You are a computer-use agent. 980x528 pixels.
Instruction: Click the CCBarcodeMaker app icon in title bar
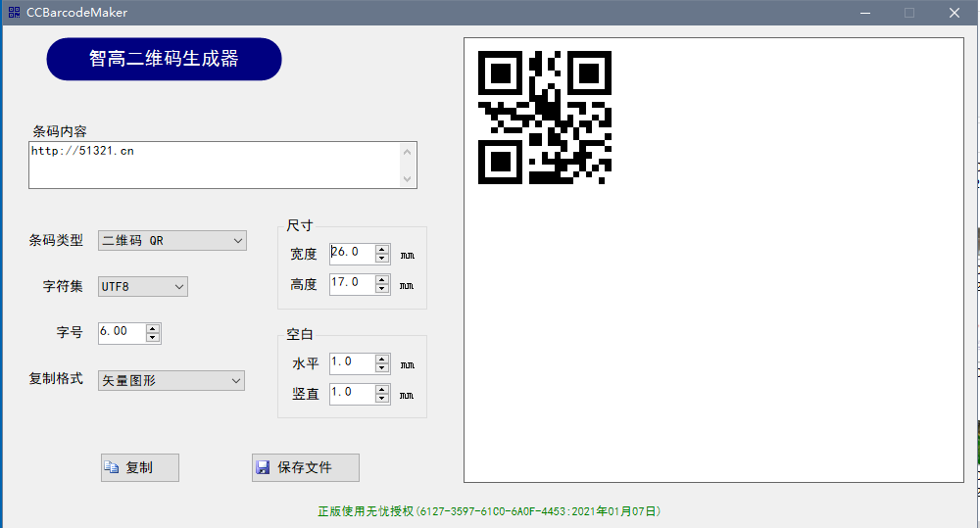(14, 13)
